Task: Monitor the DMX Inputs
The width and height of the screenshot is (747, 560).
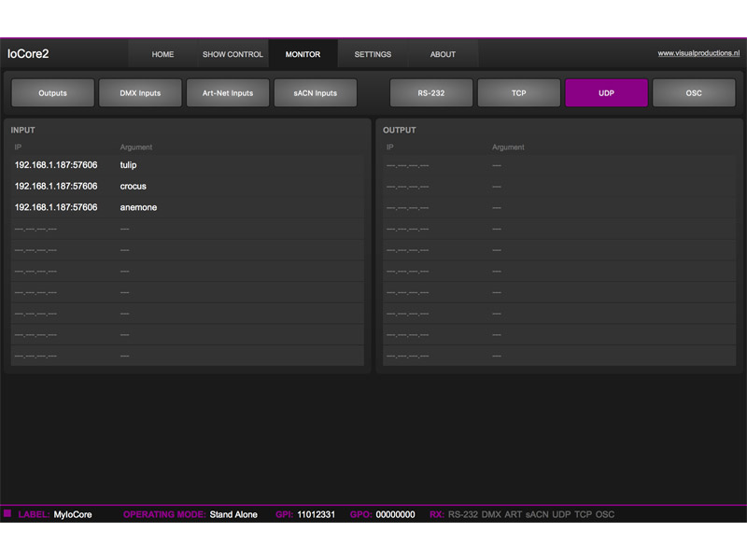Action: point(140,92)
